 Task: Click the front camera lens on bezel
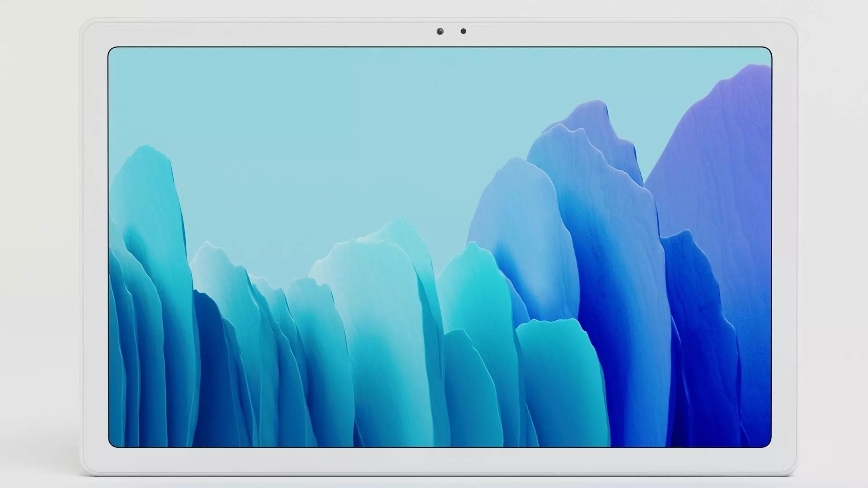[x=440, y=31]
